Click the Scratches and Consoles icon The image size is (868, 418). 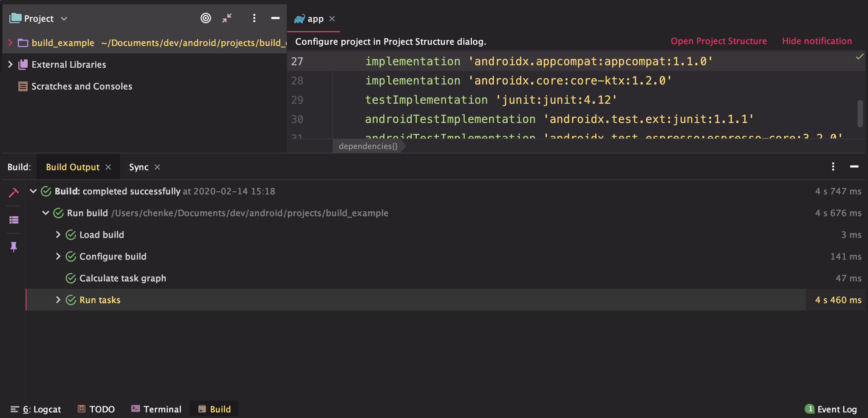point(23,86)
